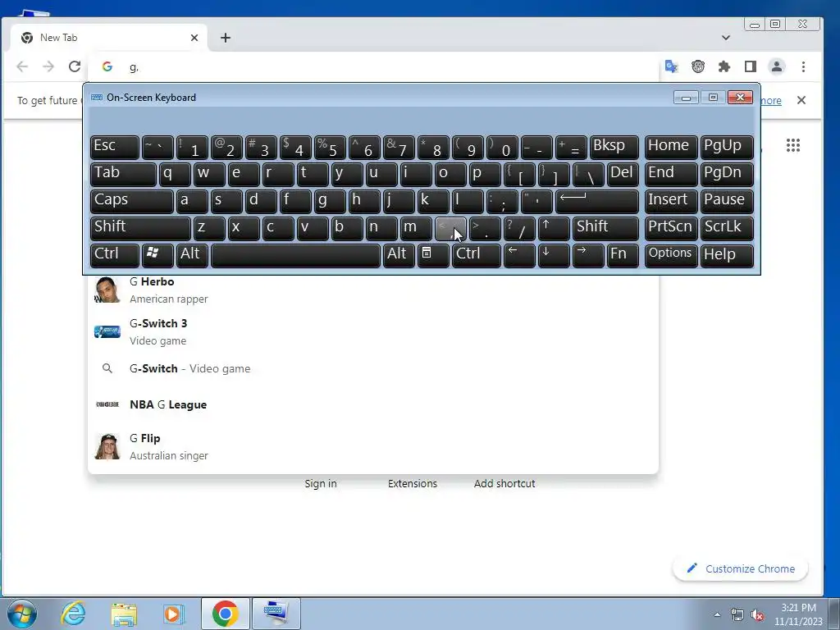Click the Home key
This screenshot has height=630, width=840.
671,147
